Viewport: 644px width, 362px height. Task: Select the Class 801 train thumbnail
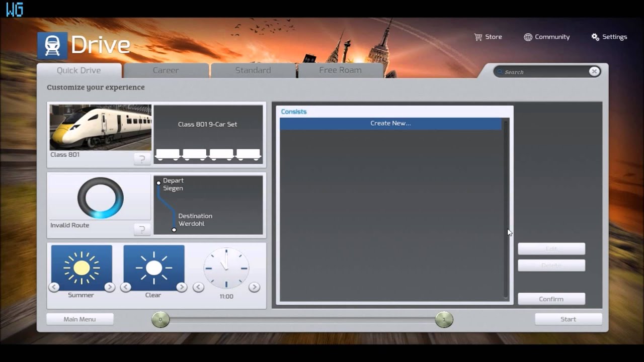100,127
